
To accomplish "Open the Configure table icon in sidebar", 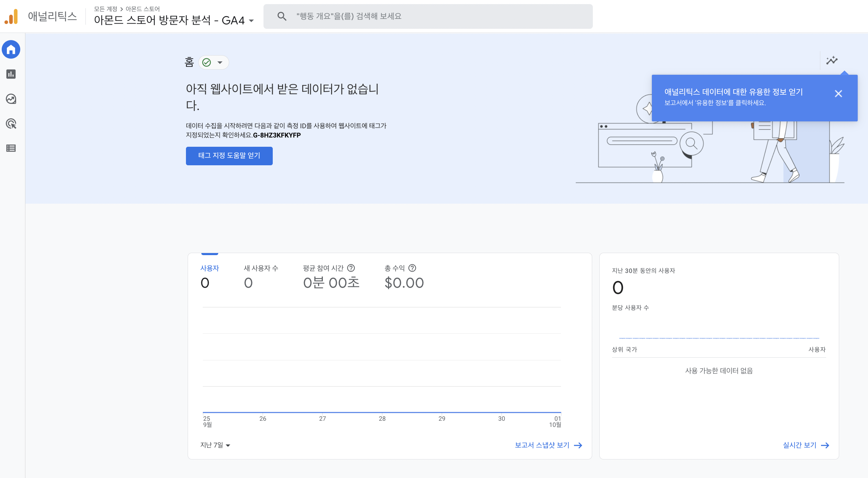I will tap(11, 148).
